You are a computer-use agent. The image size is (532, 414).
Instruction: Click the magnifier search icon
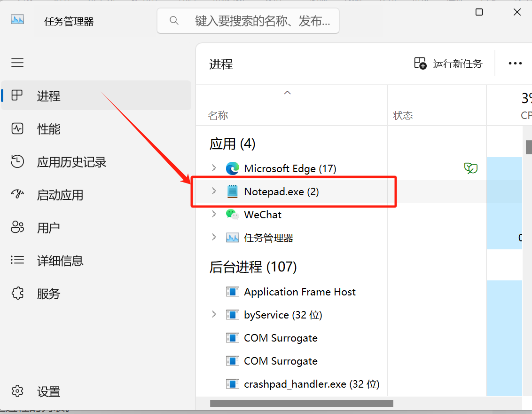pyautogui.click(x=174, y=21)
